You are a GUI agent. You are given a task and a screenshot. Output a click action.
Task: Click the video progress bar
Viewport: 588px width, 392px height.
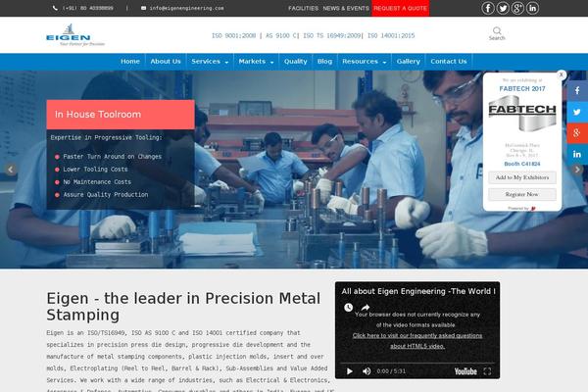(417, 364)
